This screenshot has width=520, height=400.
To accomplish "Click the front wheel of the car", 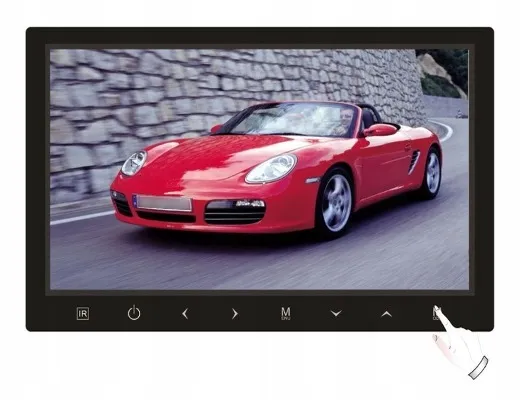I will point(335,202).
